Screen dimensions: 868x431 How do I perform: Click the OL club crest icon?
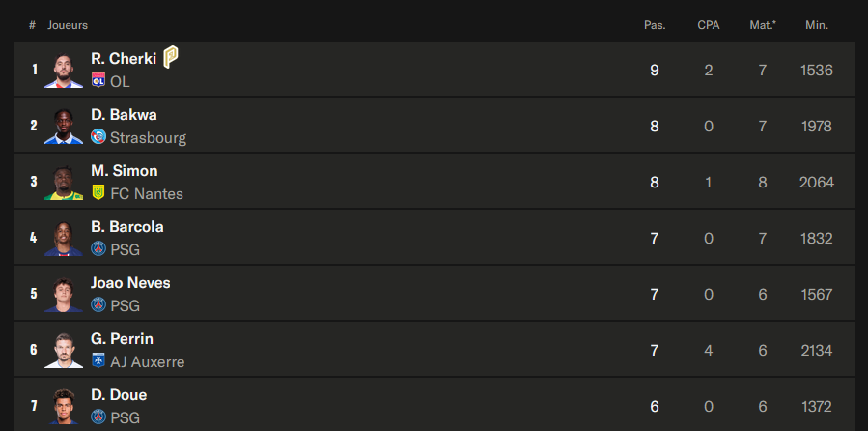pyautogui.click(x=98, y=82)
